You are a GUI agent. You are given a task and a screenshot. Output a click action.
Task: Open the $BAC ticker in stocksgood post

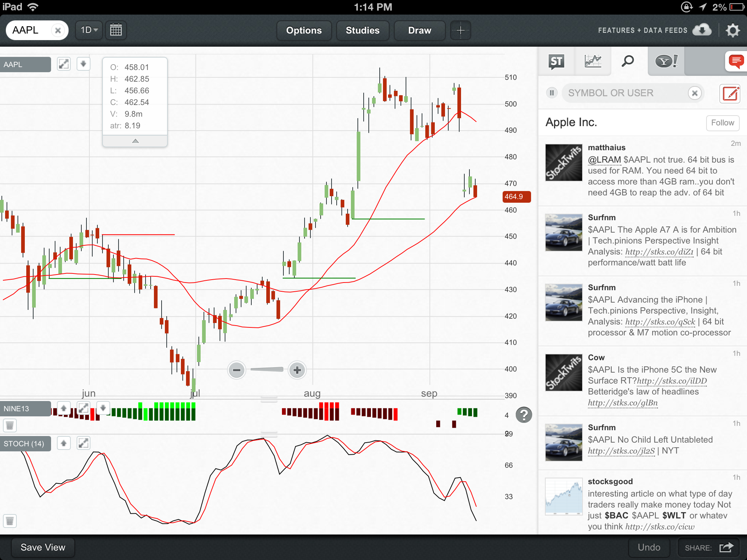pos(616,516)
